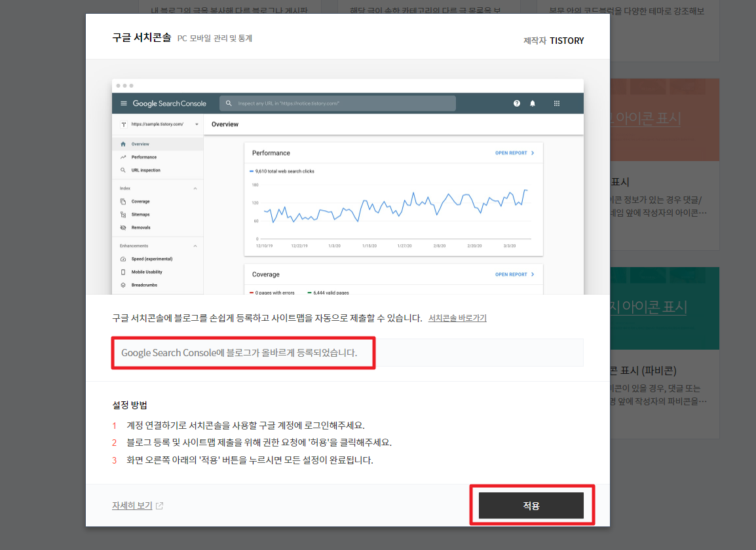
Task: Click the 0 pages with errors legend
Action: click(272, 293)
